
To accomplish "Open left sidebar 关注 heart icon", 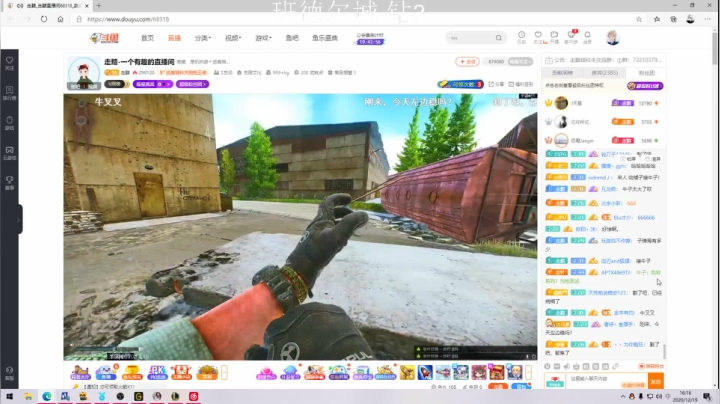I will pos(9,63).
